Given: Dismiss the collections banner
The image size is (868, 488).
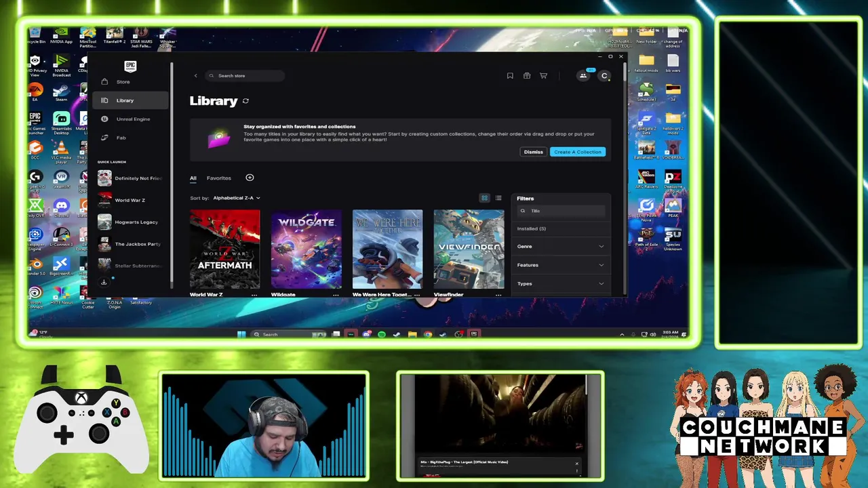Looking at the screenshot, I should coord(533,152).
